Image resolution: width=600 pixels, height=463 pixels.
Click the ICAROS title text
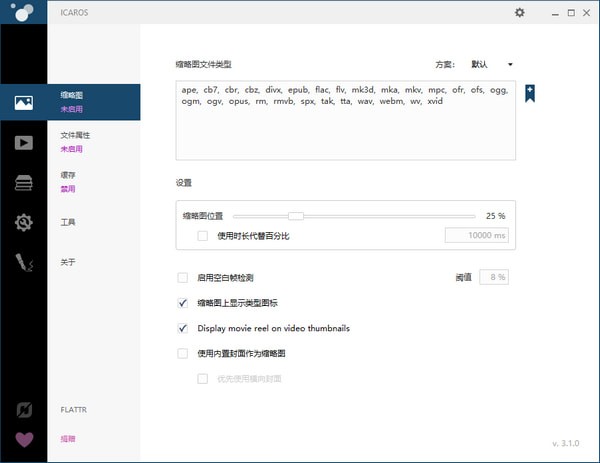74,13
